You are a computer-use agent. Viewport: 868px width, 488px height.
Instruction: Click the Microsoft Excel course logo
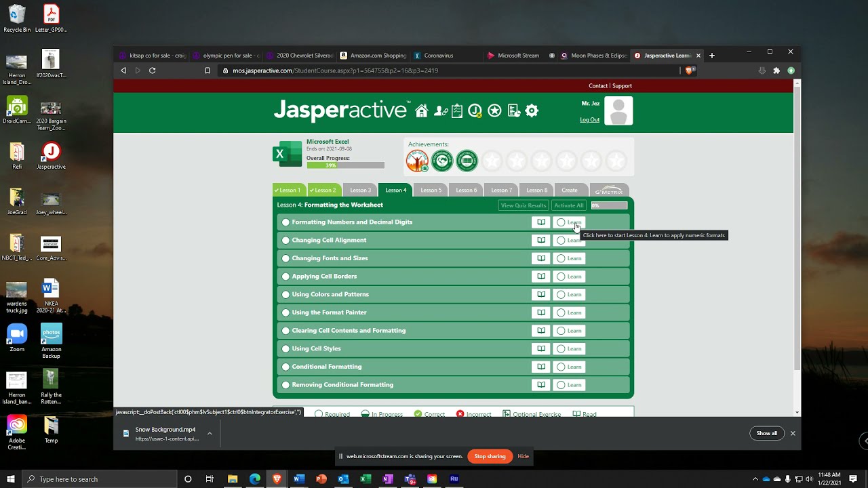click(x=288, y=154)
